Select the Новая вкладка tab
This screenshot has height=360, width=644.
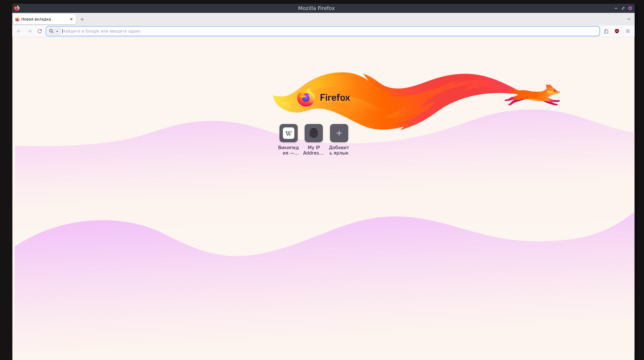click(x=44, y=19)
